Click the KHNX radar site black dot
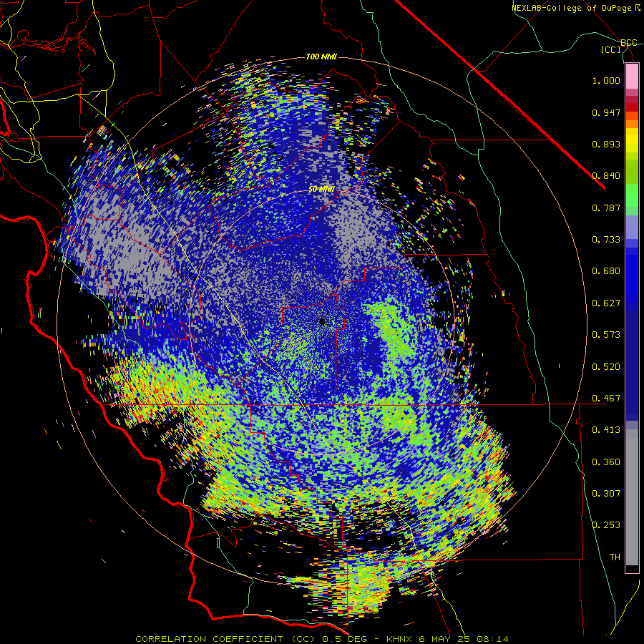This screenshot has height=644, width=644. coord(323,321)
